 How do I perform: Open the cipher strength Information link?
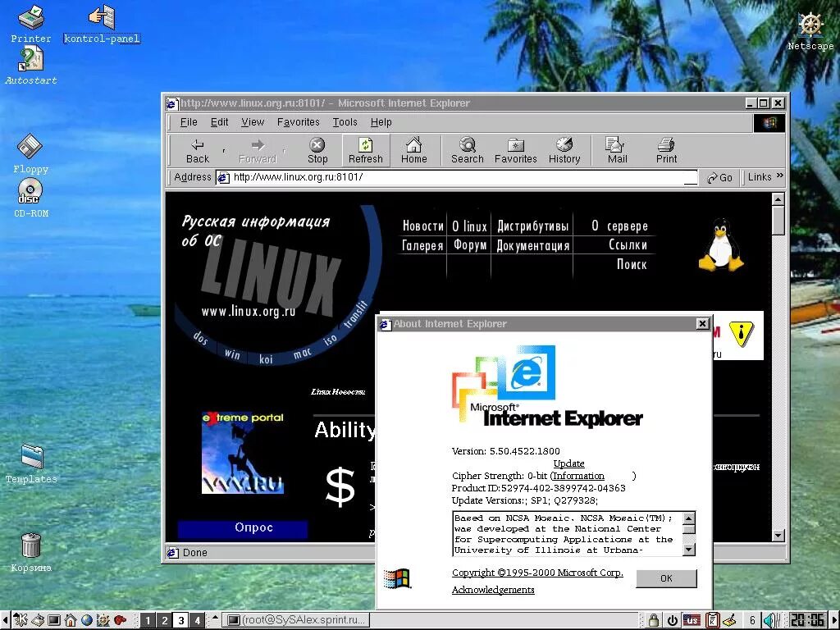(578, 476)
